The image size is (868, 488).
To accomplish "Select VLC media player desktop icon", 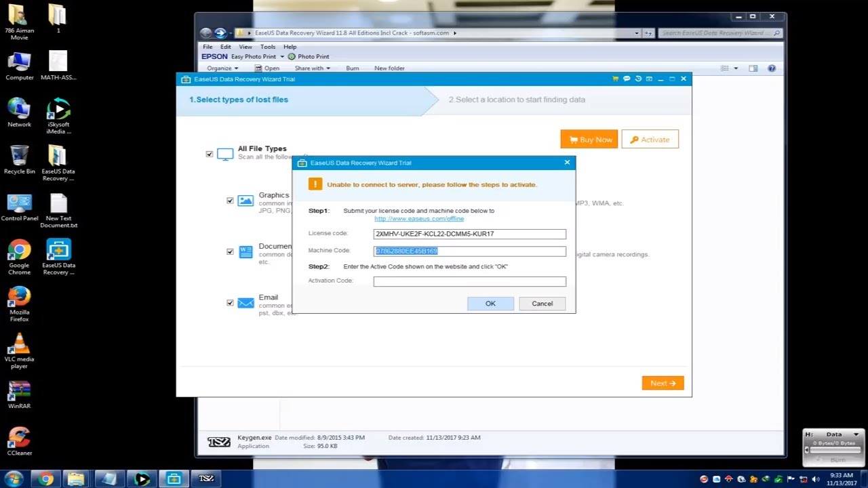I will point(19,351).
